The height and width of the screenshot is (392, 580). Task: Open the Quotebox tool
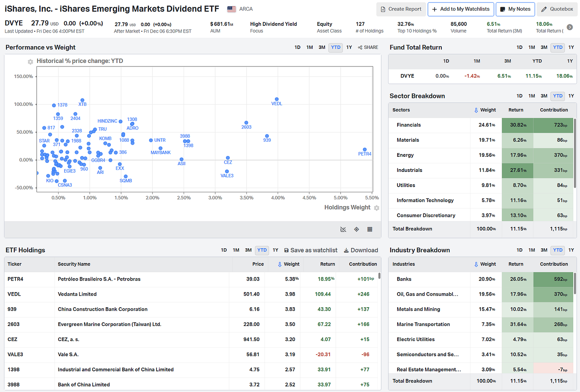(x=557, y=9)
